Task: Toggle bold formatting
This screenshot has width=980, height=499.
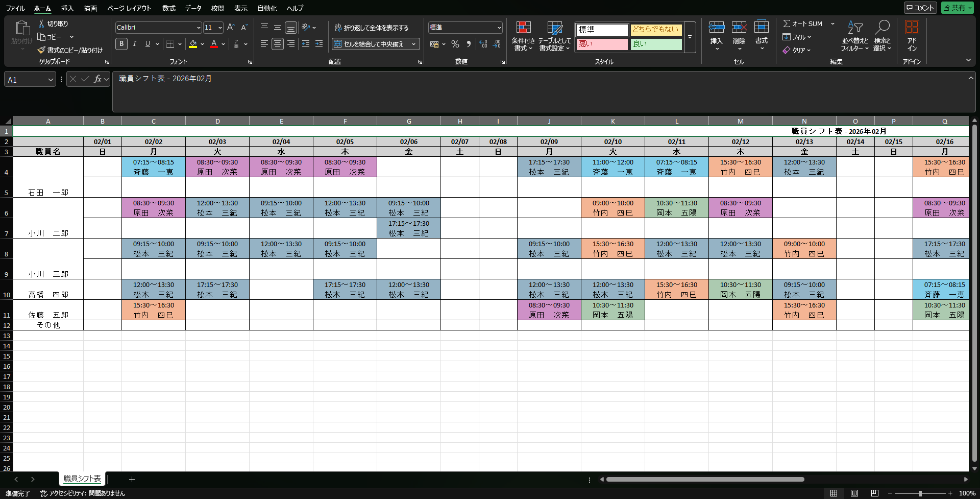Action: (121, 44)
